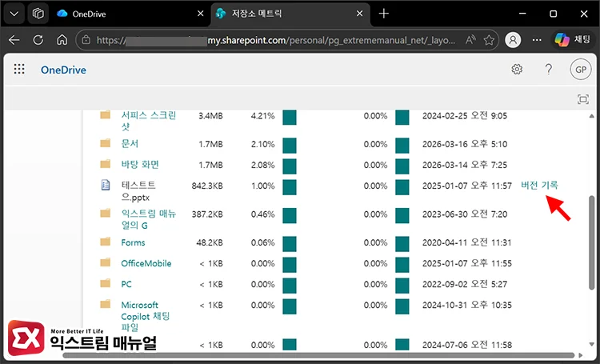This screenshot has width=600, height=364.
Task: Open the 바탕 화면 folder
Action: (x=140, y=165)
